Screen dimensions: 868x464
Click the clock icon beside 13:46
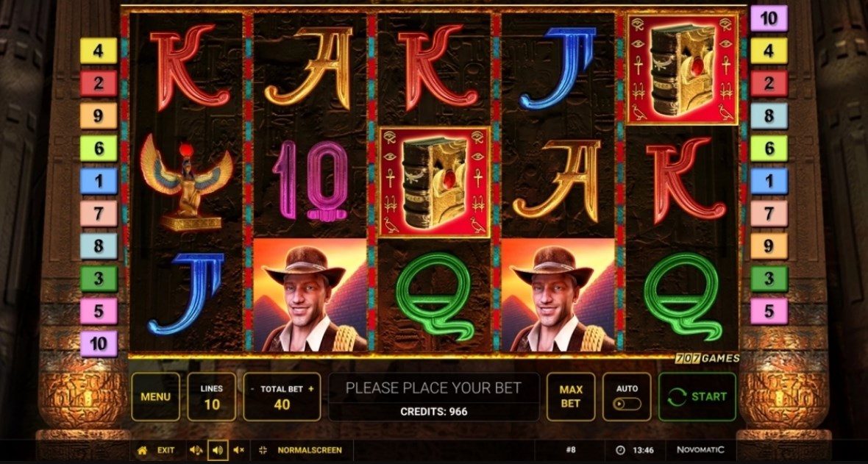pyautogui.click(x=620, y=450)
